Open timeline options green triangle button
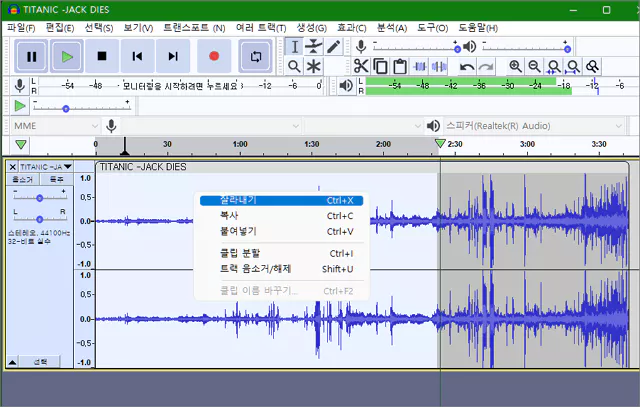The width and height of the screenshot is (640, 407). [21, 144]
